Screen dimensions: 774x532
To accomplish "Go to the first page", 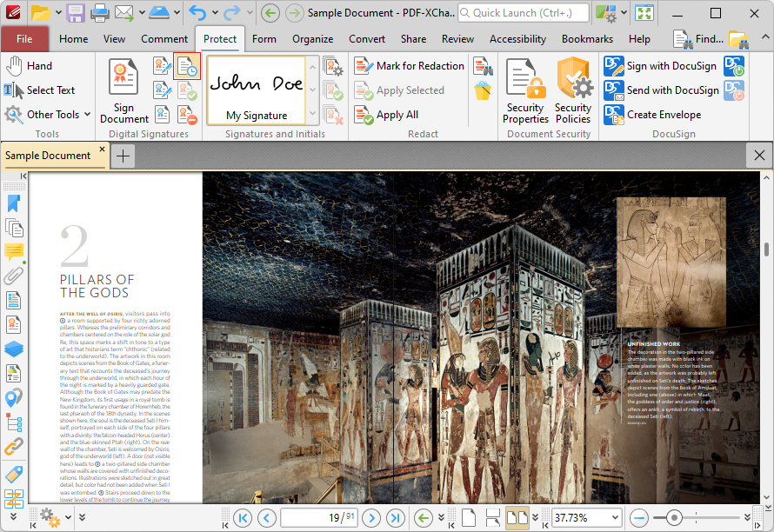I will (x=243, y=518).
